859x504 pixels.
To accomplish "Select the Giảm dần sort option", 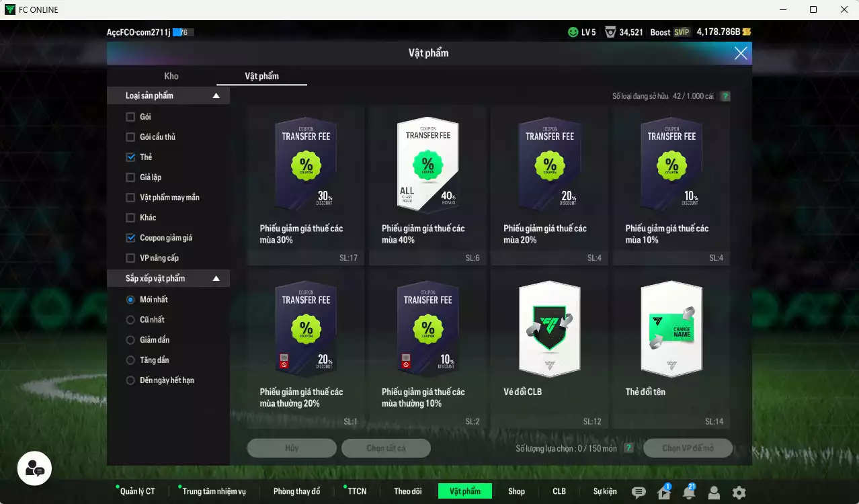I will click(x=130, y=340).
